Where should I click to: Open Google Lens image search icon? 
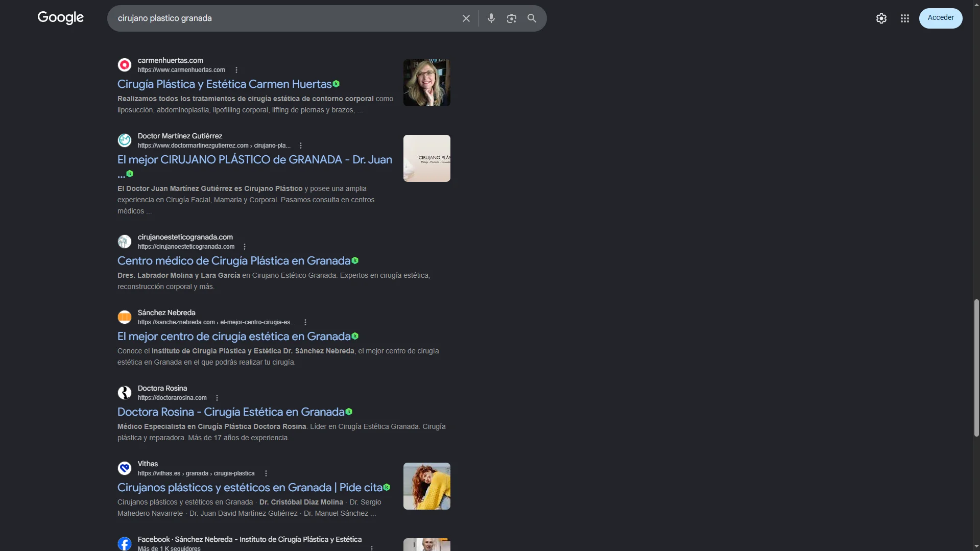click(x=512, y=18)
